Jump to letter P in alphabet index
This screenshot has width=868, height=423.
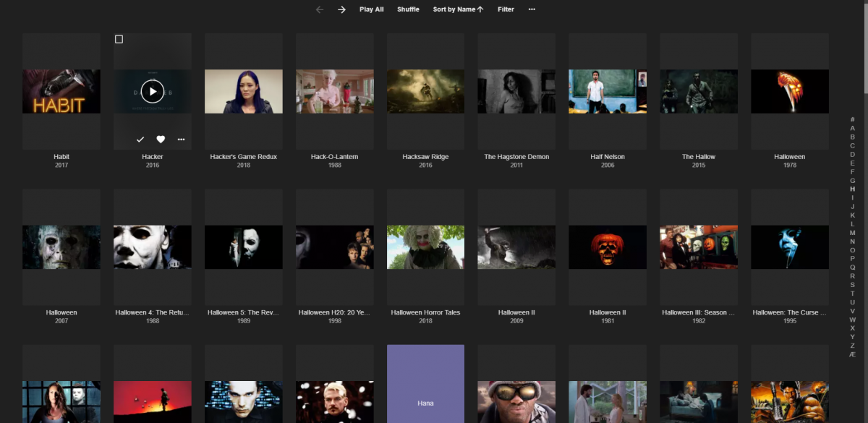point(852,259)
